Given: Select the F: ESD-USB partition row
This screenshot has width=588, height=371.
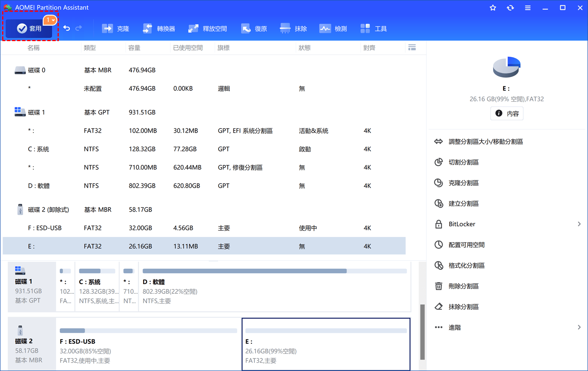Looking at the screenshot, I should [x=204, y=228].
